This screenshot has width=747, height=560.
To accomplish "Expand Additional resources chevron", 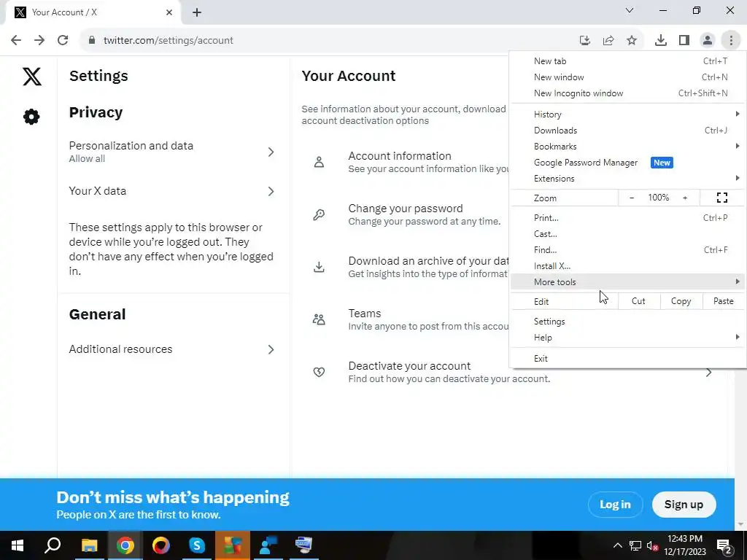I will (x=271, y=349).
